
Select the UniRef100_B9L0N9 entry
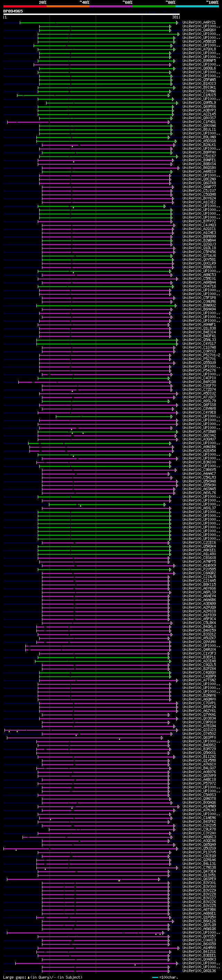tap(199, 137)
